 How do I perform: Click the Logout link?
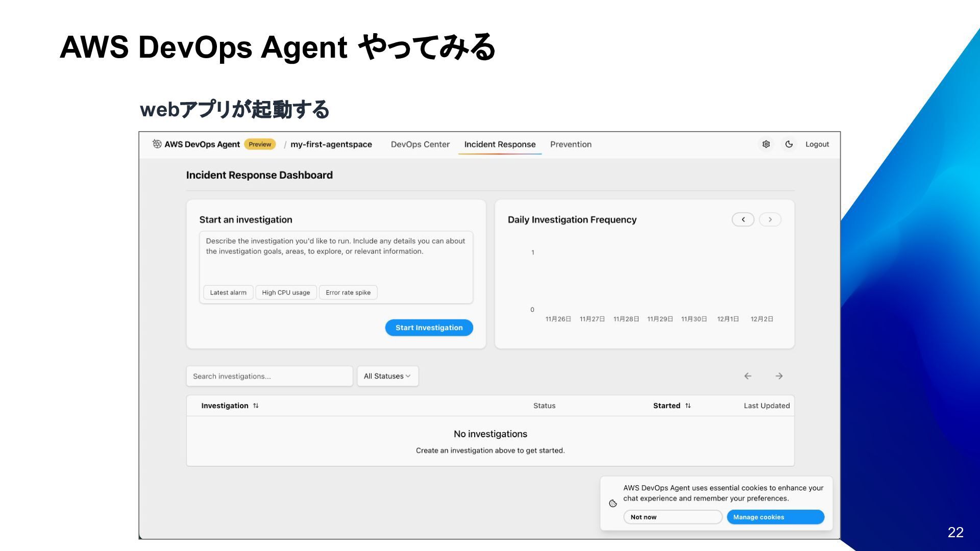pos(817,144)
